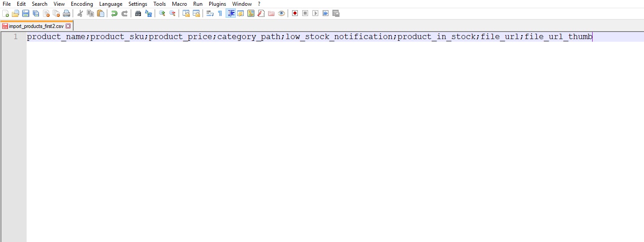Close the import_products_first2.csv tab with X

point(68,26)
